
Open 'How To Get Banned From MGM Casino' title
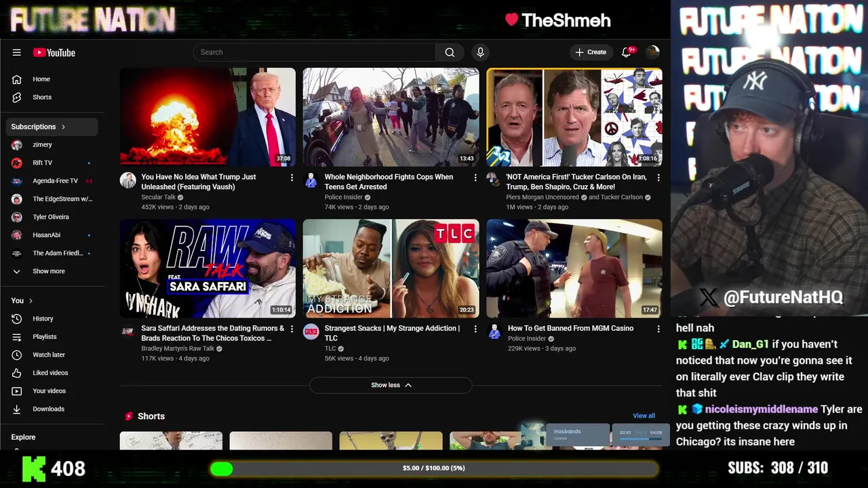[570, 328]
